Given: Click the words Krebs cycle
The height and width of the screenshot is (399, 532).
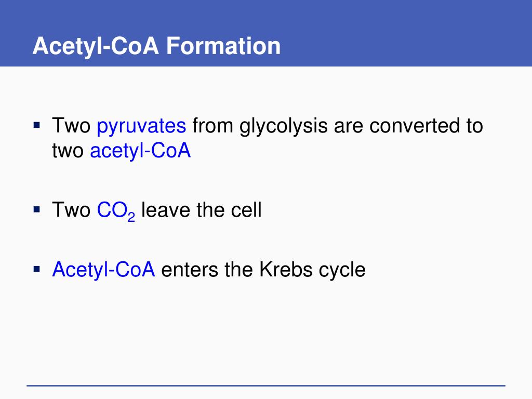Looking at the screenshot, I should pos(312,270).
